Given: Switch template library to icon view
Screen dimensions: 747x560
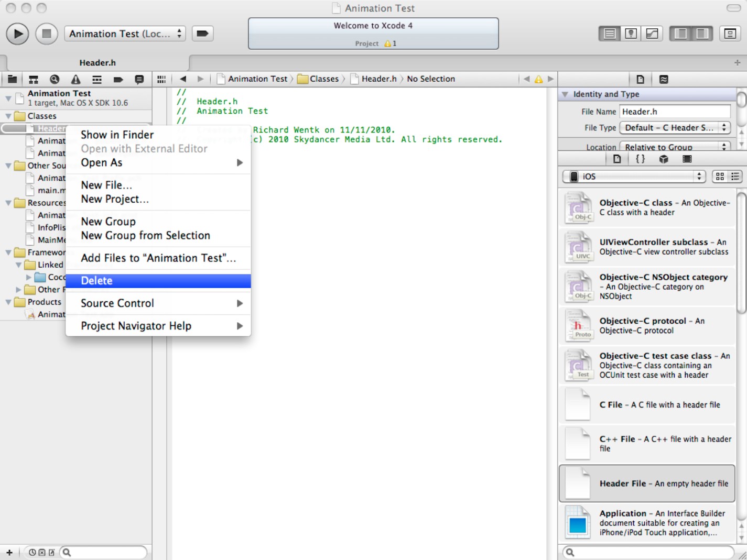Looking at the screenshot, I should tap(720, 177).
